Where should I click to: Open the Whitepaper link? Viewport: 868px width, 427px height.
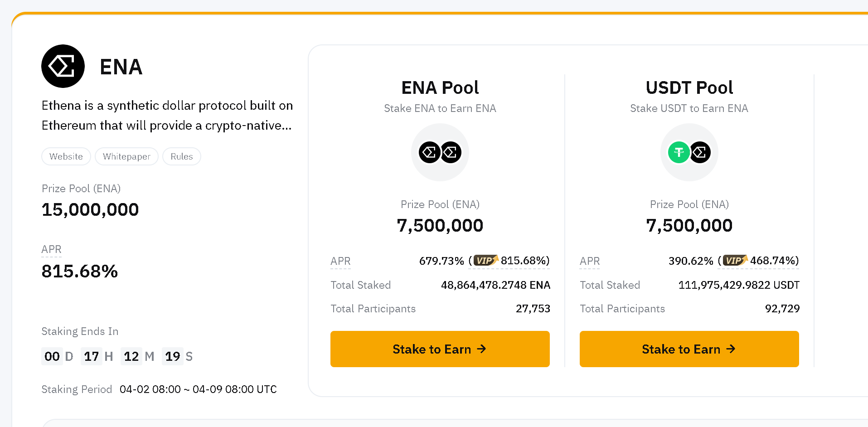(126, 156)
